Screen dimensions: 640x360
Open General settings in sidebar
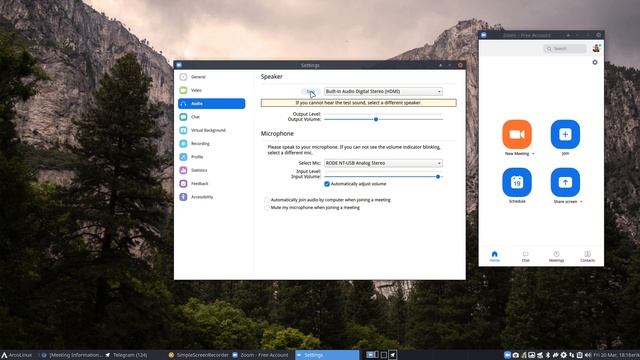coord(211,77)
